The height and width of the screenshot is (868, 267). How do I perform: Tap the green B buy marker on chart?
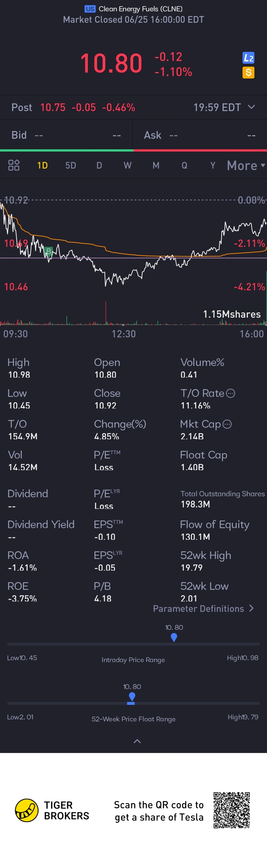point(49,251)
